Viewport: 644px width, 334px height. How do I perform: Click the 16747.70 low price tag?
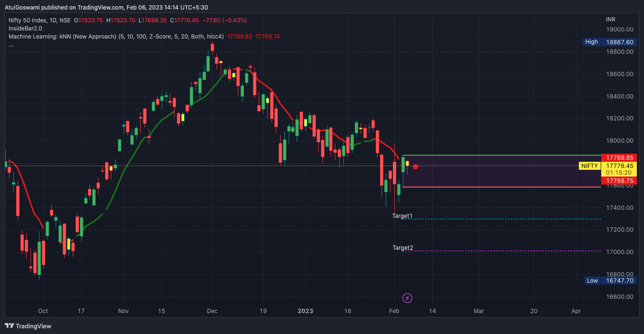[619, 281]
